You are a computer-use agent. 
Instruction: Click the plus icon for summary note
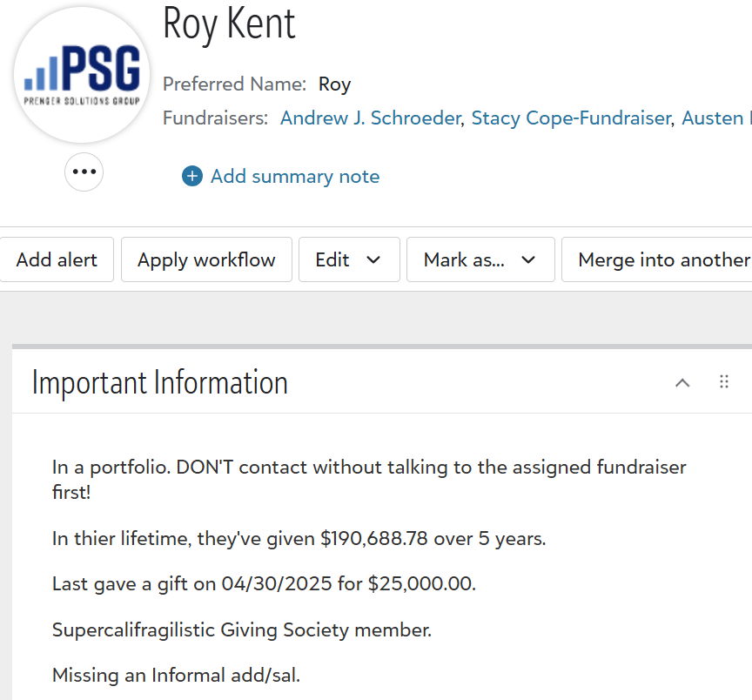pos(191,177)
